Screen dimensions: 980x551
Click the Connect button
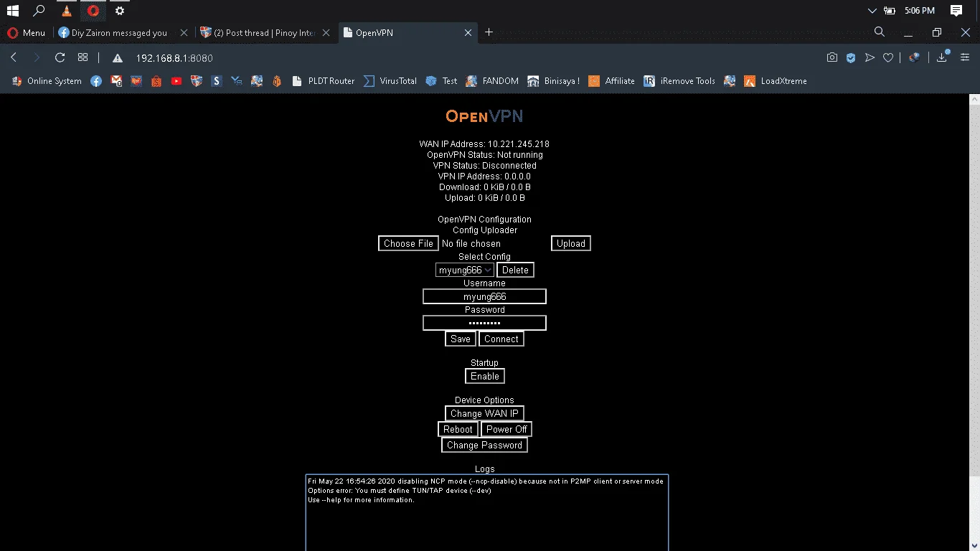501,339
